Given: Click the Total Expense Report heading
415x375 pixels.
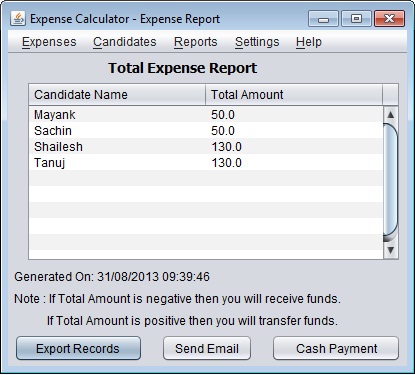Looking at the screenshot, I should pyautogui.click(x=183, y=68).
